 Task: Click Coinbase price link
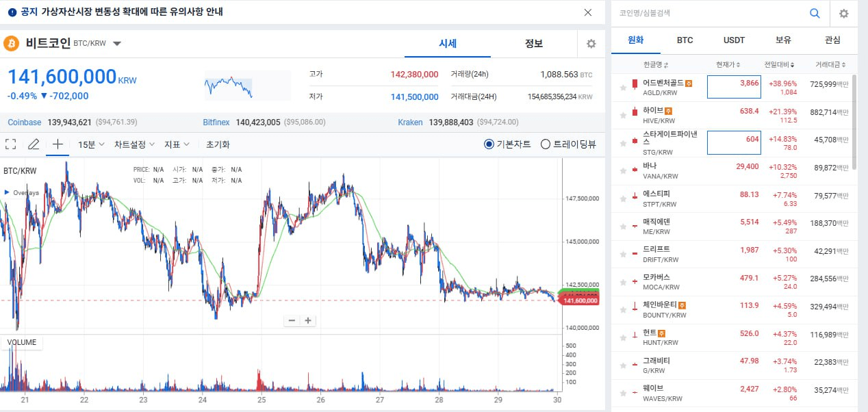pyautogui.click(x=25, y=123)
